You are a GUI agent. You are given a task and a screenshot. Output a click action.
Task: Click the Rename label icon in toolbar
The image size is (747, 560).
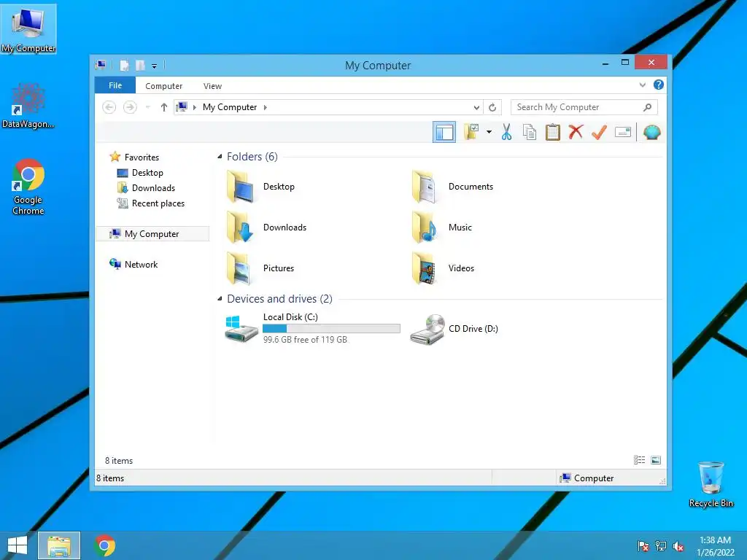click(x=623, y=132)
